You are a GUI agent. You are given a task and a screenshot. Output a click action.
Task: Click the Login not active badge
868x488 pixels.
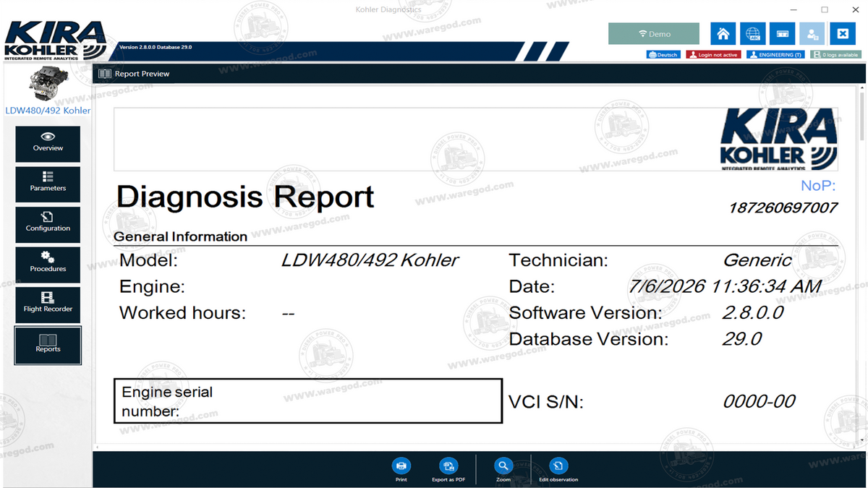pos(713,55)
